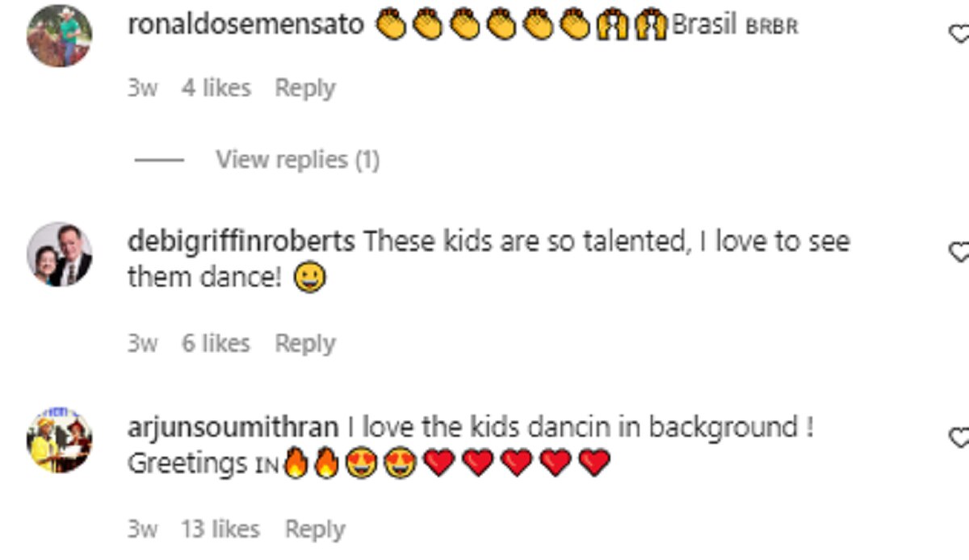969x560 pixels.
Task: View the 6 likes on debigriffinroberts' comment
Action: tap(216, 344)
